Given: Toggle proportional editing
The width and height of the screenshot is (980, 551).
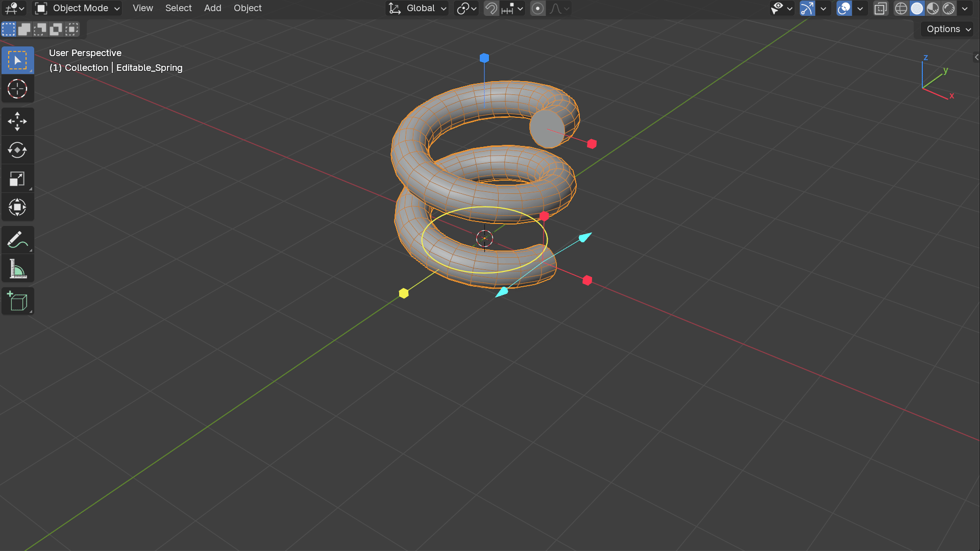Looking at the screenshot, I should click(537, 8).
